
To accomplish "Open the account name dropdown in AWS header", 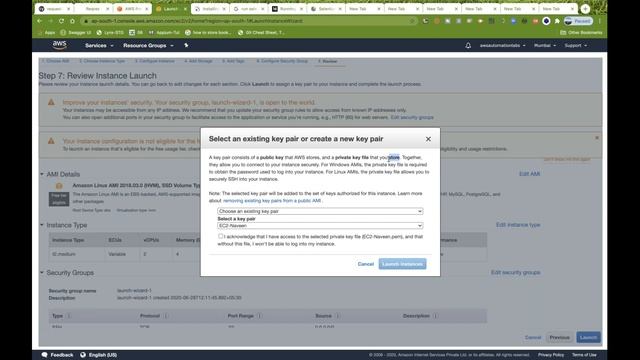I will click(x=502, y=45).
